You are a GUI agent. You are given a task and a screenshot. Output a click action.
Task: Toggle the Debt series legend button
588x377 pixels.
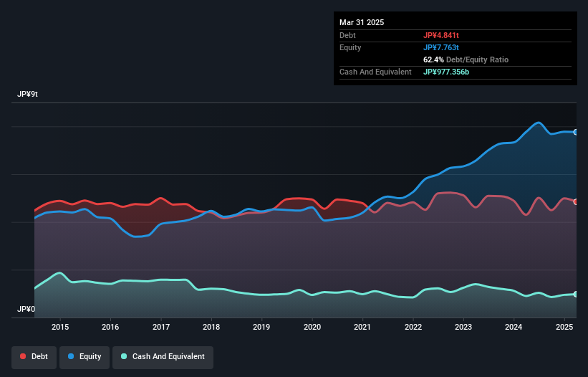(x=34, y=356)
